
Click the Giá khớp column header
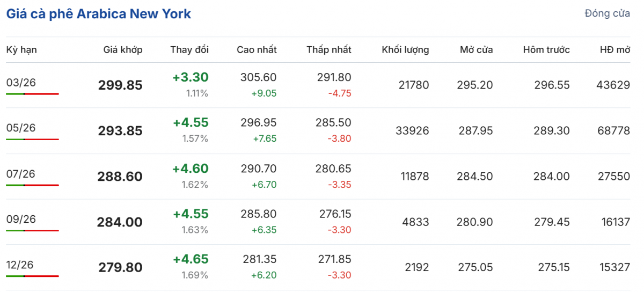point(123,50)
